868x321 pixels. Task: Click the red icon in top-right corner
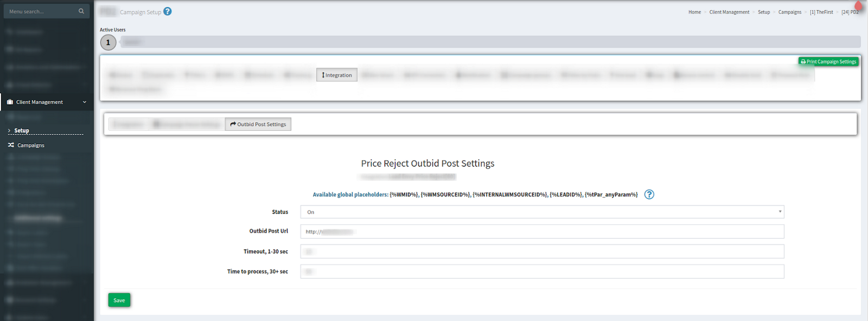(858, 5)
